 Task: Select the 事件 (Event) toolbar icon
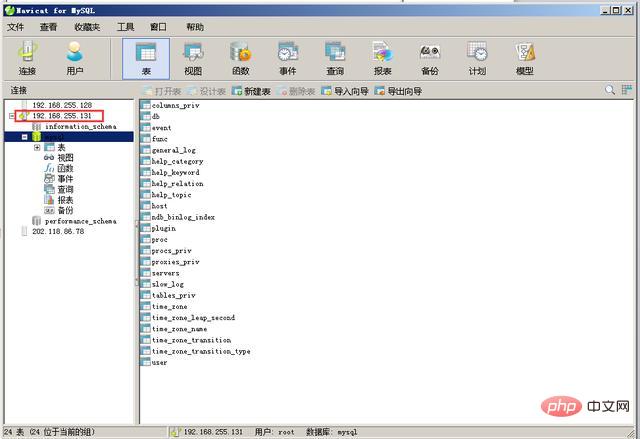(x=288, y=59)
